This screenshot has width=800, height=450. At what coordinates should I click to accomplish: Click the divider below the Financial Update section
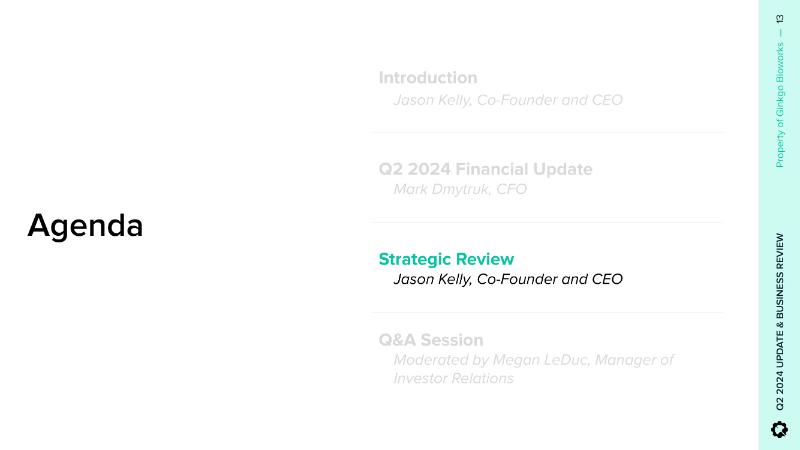pos(548,222)
